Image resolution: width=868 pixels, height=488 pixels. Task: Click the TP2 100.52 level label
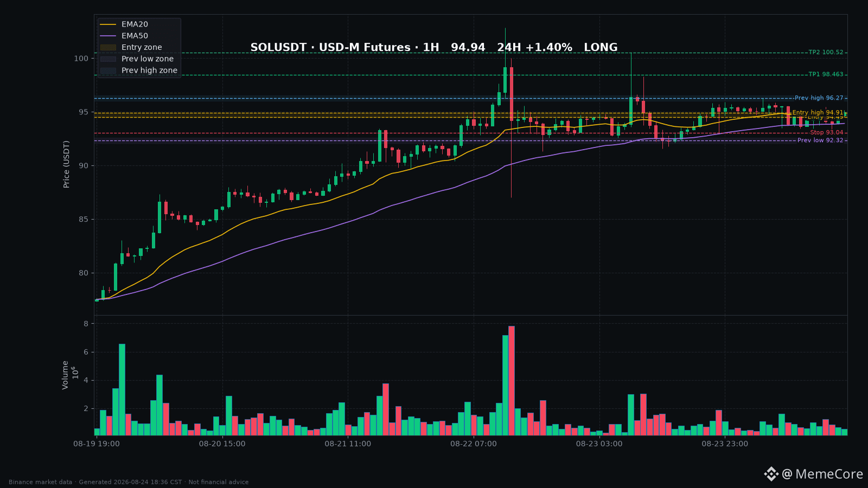tap(826, 53)
